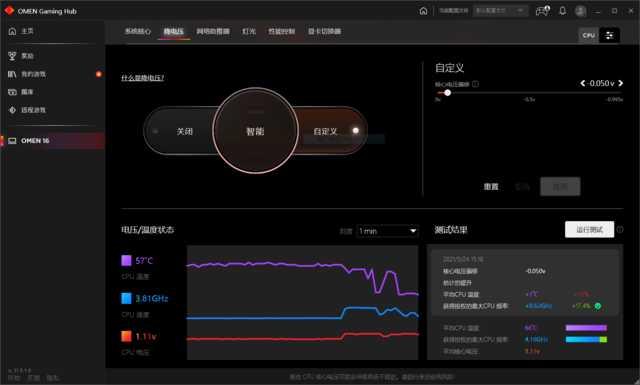Open 远程游戏 remote play in the sidebar
Image resolution: width=640 pixels, height=385 pixels.
coord(27,110)
